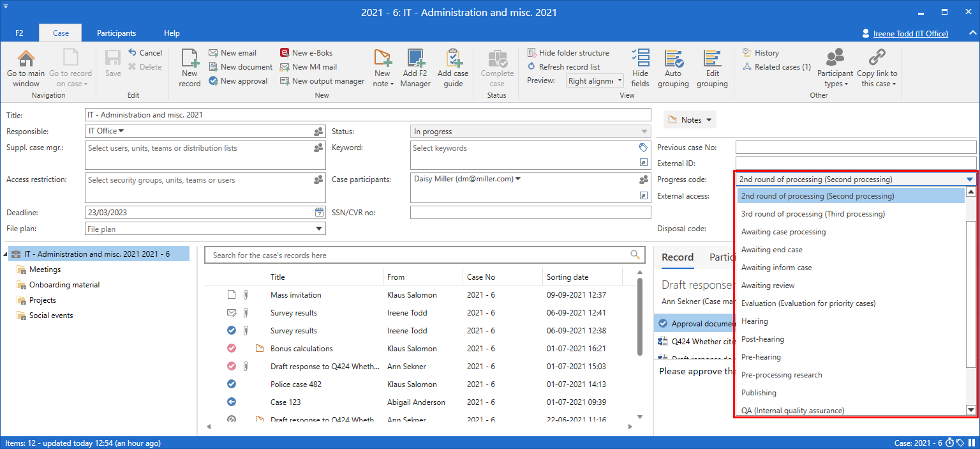Open the Deadline calendar picker icon

click(320, 213)
